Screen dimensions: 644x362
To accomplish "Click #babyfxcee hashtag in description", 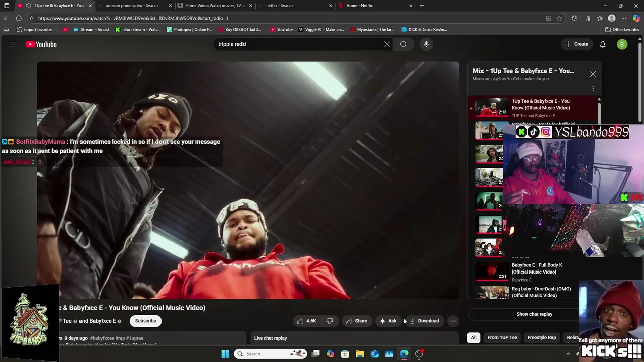I will point(102,338).
